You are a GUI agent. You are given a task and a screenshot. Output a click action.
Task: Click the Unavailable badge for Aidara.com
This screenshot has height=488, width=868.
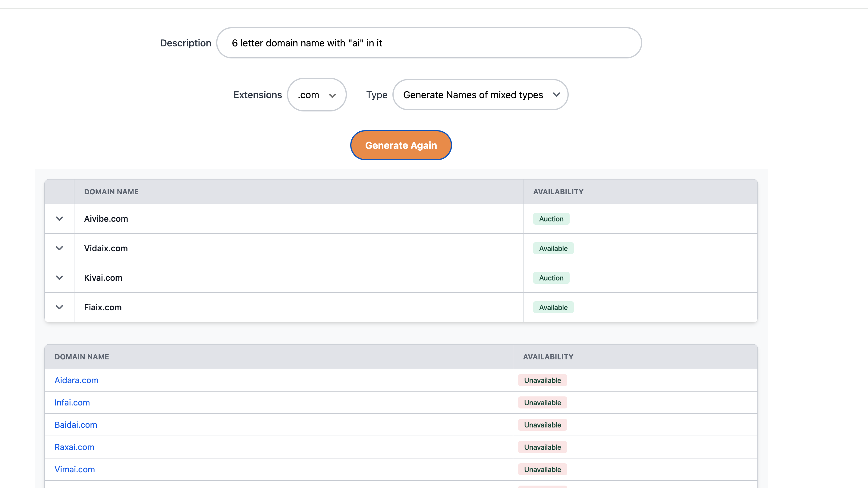click(x=542, y=380)
